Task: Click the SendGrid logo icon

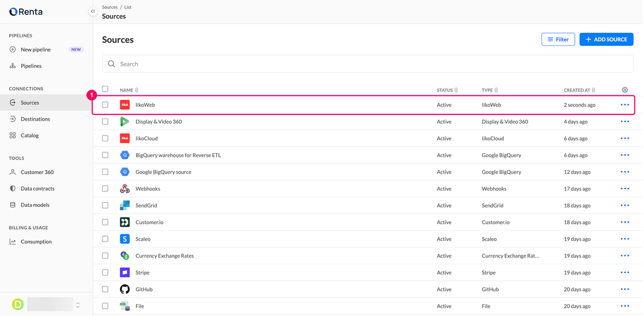Action: tap(125, 206)
